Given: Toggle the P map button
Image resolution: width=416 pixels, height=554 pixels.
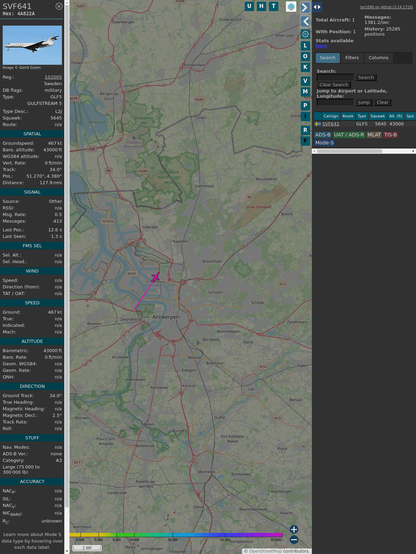Looking at the screenshot, I should (x=305, y=106).
